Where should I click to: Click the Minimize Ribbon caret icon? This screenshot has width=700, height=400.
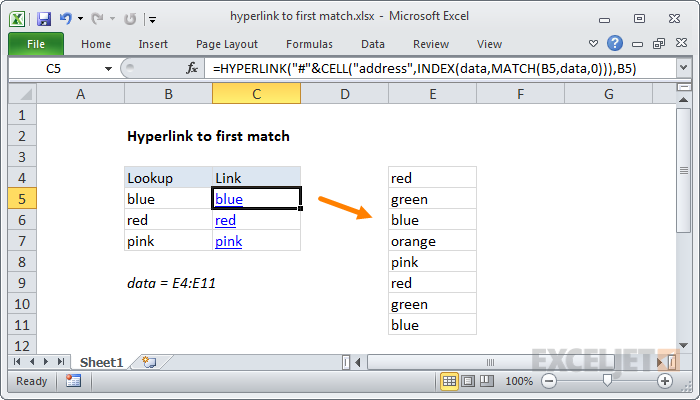(x=593, y=44)
